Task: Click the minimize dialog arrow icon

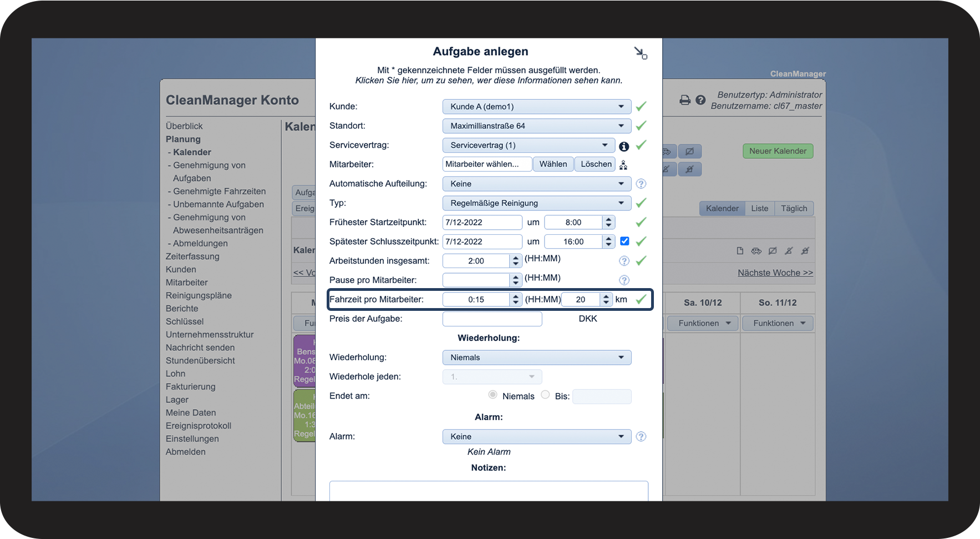Action: click(640, 53)
